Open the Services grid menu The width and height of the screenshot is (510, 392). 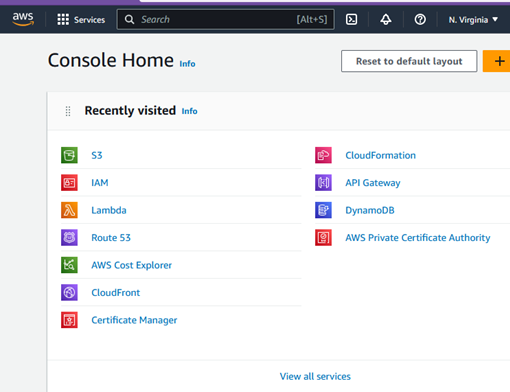pyautogui.click(x=81, y=20)
